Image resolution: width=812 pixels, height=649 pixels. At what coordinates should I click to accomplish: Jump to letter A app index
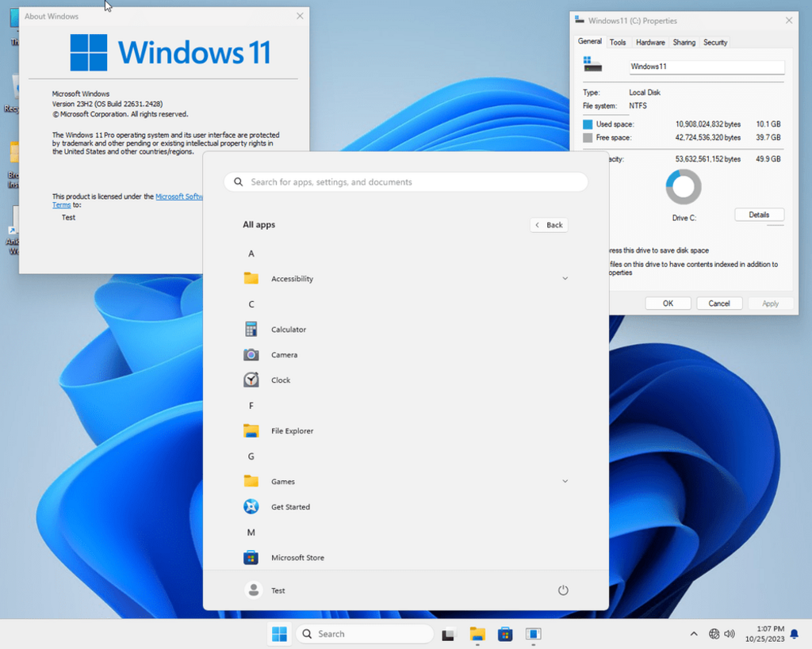[251, 254]
